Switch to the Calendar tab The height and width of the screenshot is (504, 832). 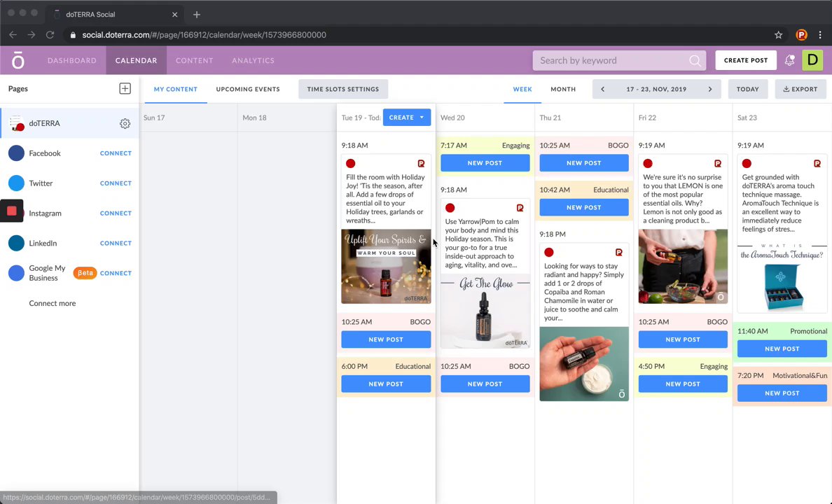[137, 60]
